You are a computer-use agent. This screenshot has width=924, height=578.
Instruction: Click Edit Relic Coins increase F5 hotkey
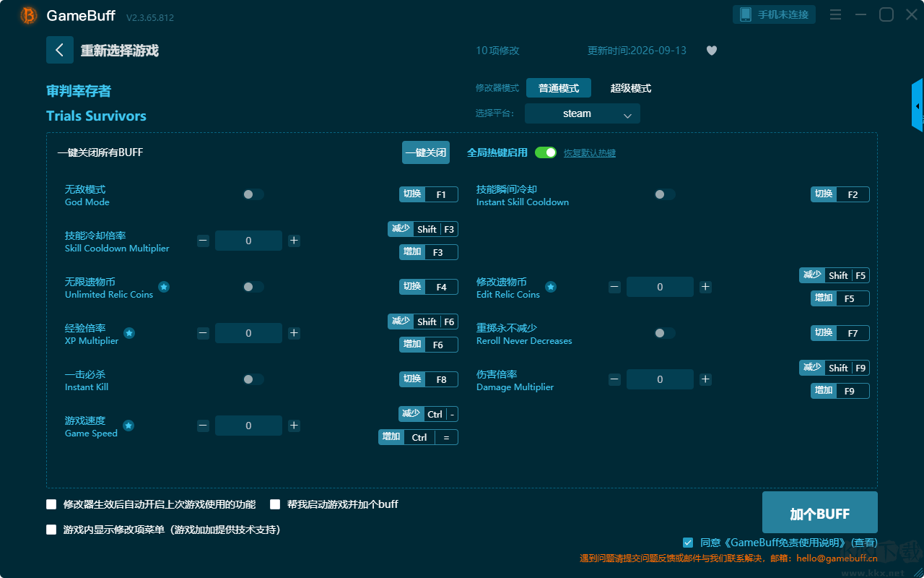pos(840,298)
